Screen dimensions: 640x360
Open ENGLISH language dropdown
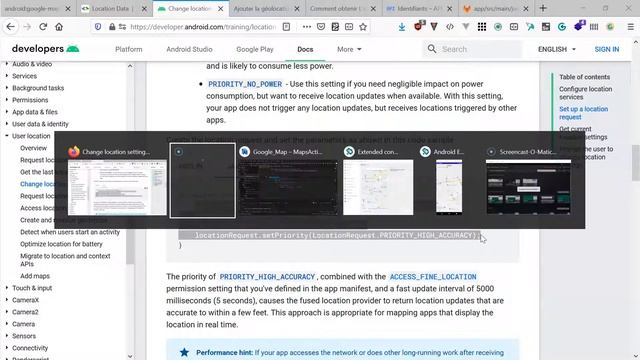coord(557,49)
